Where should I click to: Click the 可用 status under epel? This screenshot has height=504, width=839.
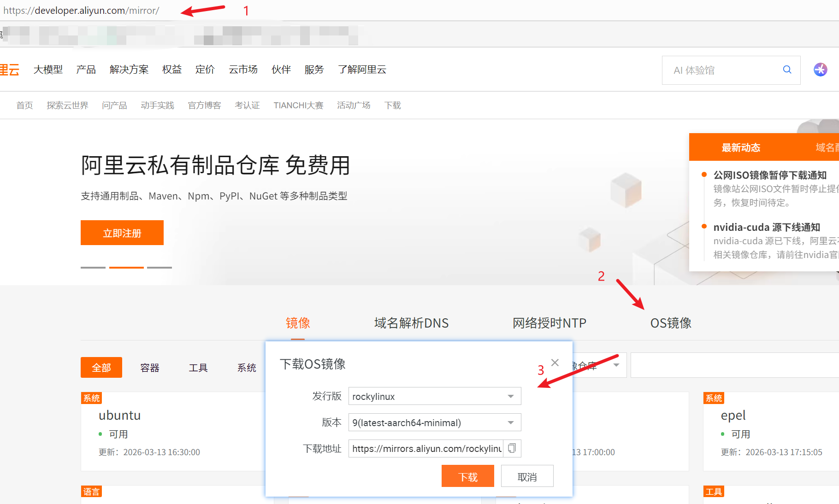click(741, 434)
